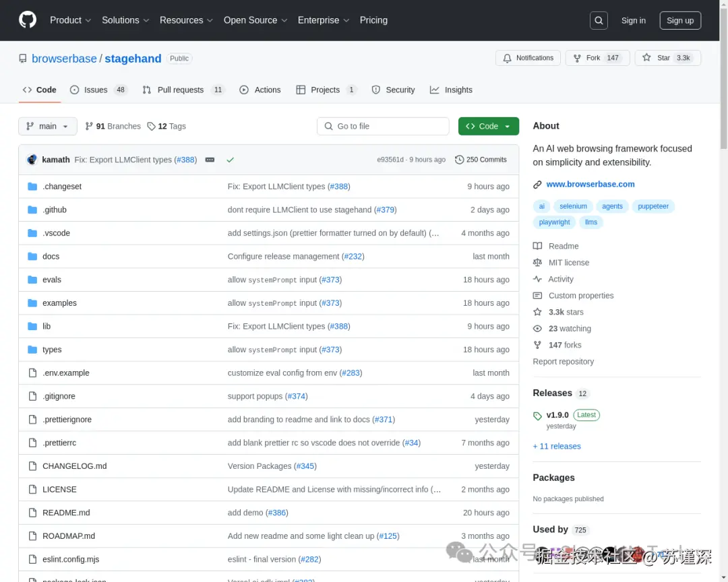
Task: Click the fork icon beside 147 forks
Action: pyautogui.click(x=537, y=345)
